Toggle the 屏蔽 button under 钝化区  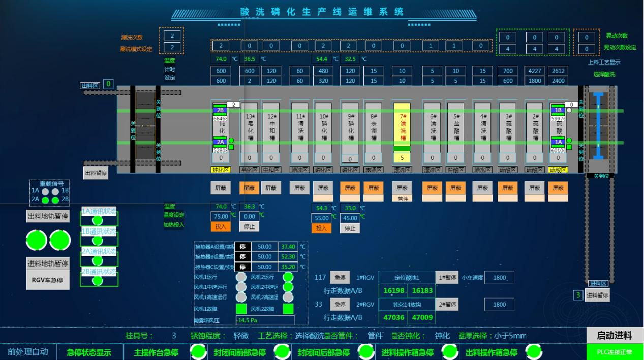point(221,188)
